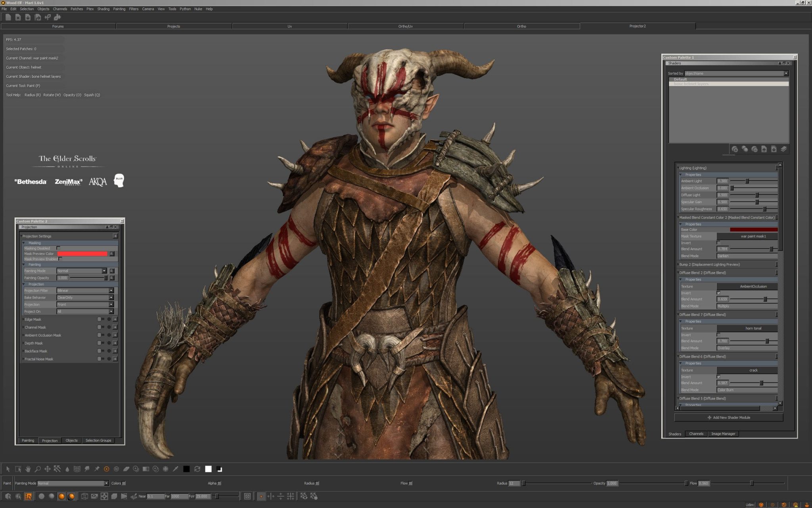Click inside the FoV value field
This screenshot has height=508, width=812.
(x=203, y=496)
